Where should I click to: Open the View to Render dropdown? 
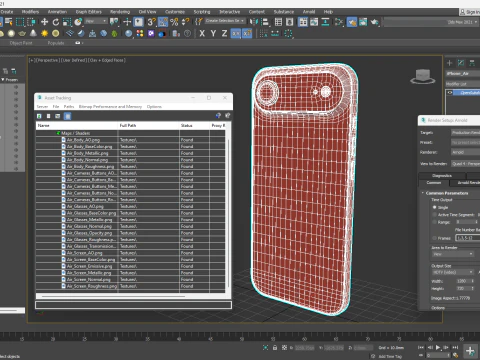pyautogui.click(x=466, y=163)
